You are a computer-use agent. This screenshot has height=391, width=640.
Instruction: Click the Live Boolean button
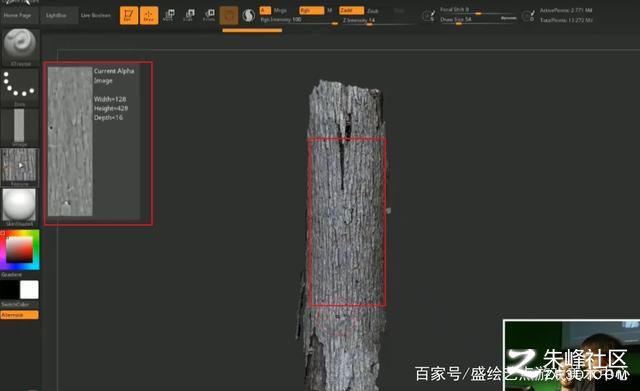click(96, 15)
